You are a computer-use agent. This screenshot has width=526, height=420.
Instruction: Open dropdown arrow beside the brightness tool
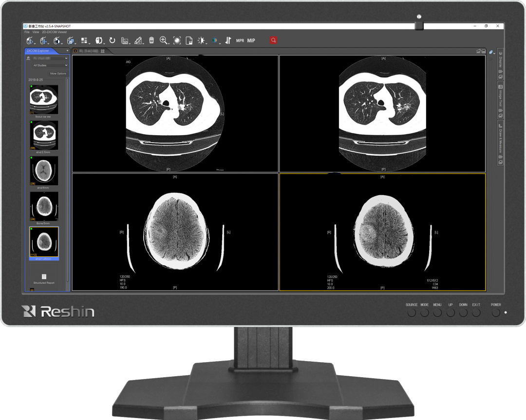click(x=206, y=43)
